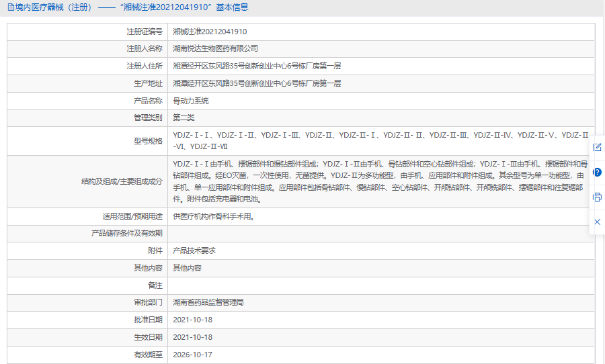605x364 pixels.
Task: Click the 型号规格 model list value
Action: click(x=380, y=141)
